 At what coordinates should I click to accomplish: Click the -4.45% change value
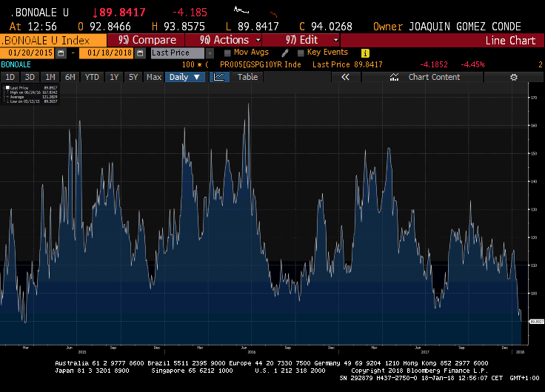click(x=472, y=64)
